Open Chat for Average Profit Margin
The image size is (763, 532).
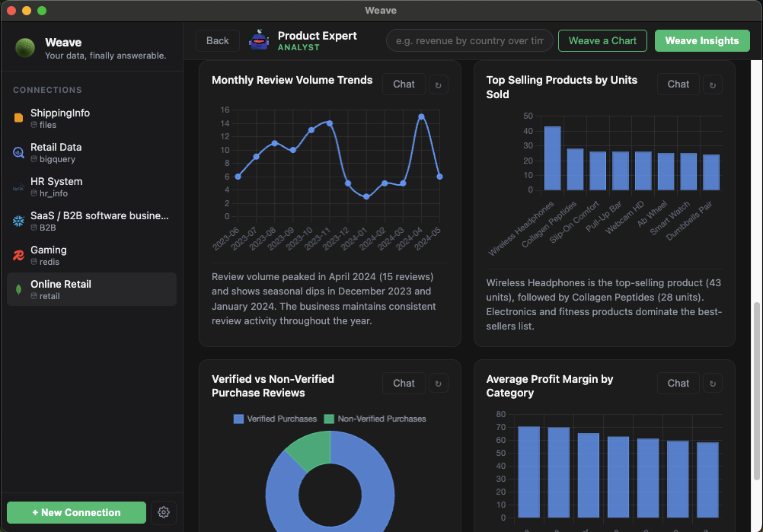678,383
